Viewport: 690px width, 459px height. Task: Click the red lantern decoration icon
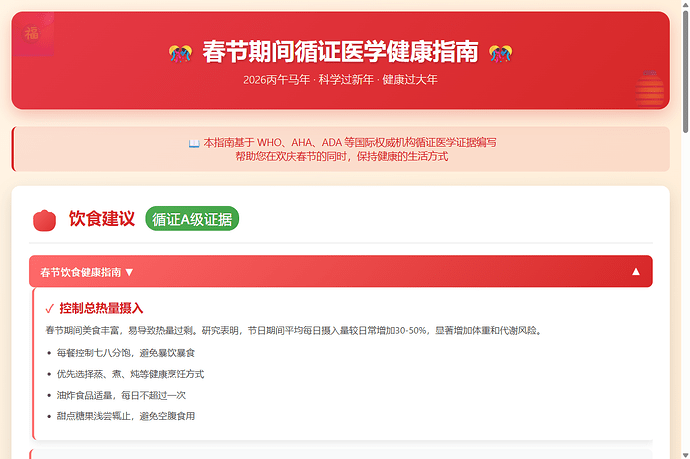point(650,87)
